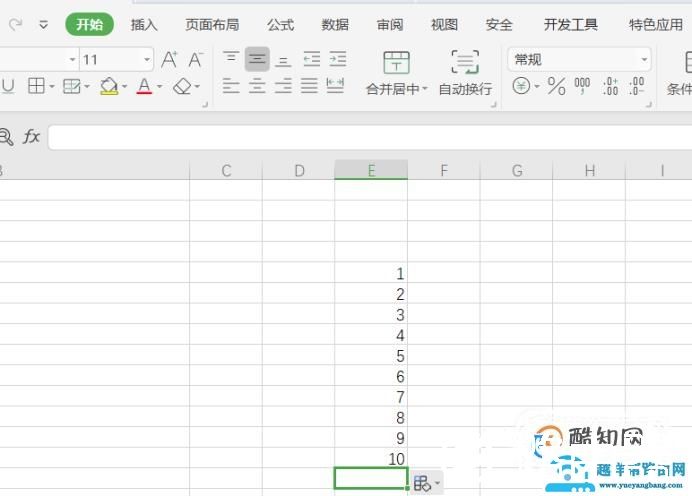Align text to bottom
This screenshot has height=496, width=692.
[283, 60]
